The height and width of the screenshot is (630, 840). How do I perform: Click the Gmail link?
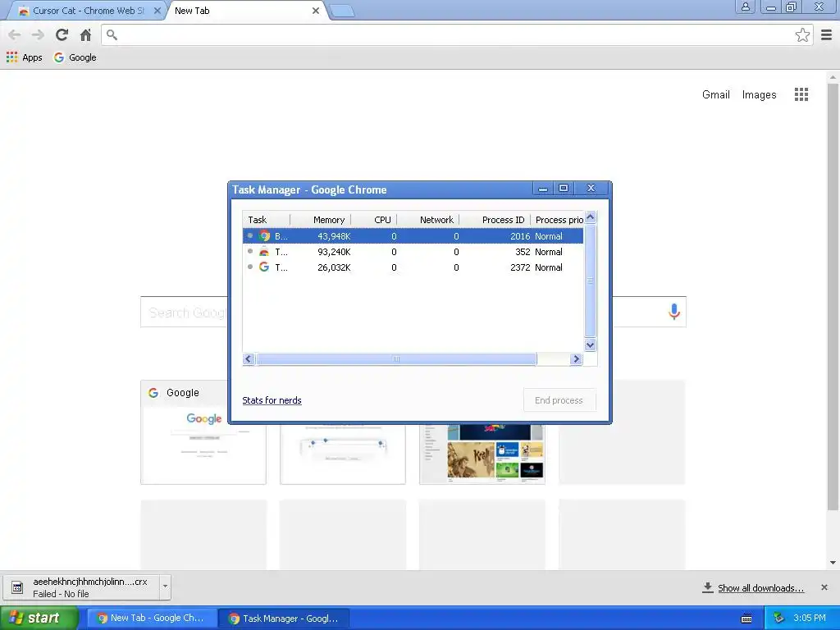tap(715, 95)
